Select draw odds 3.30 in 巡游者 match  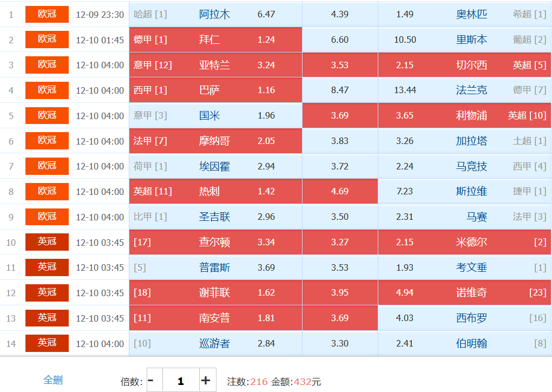click(340, 344)
